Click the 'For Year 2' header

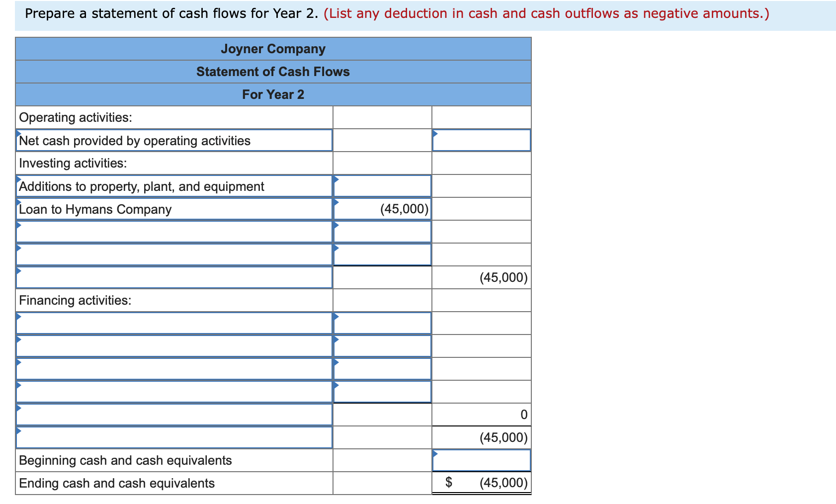(273, 94)
